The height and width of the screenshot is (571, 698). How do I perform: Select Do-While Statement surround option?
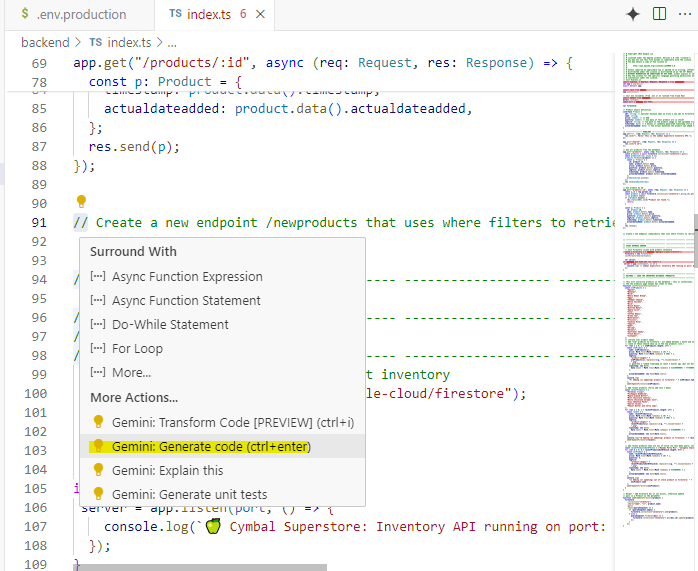[223, 324]
